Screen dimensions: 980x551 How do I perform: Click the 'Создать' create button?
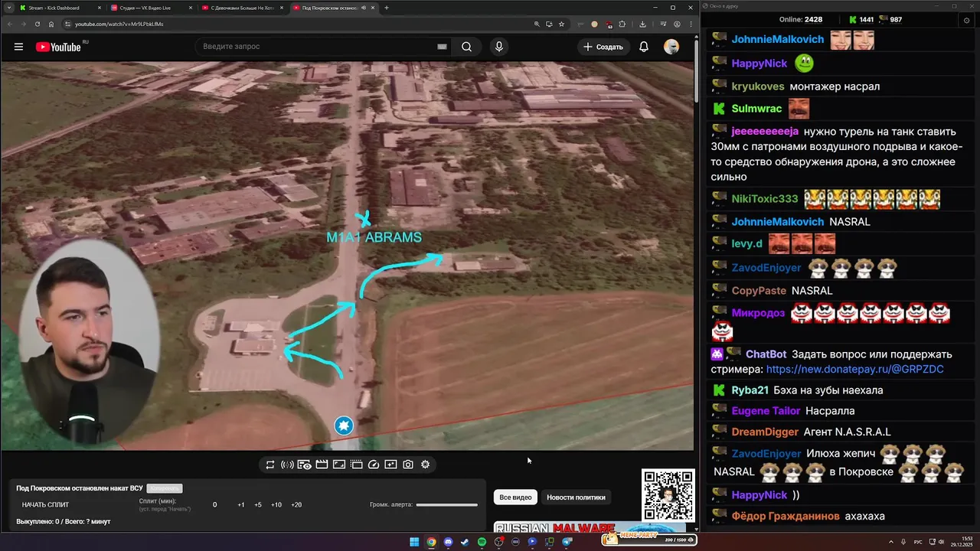603,47
